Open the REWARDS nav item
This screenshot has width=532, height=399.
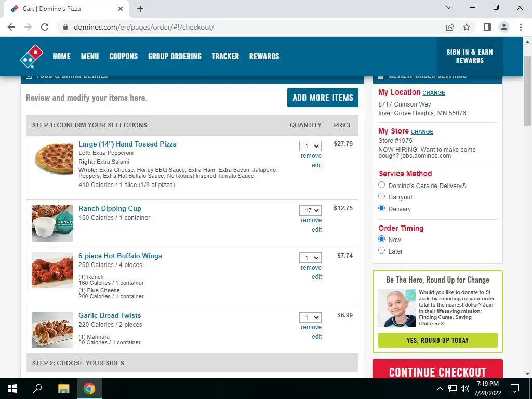[264, 56]
